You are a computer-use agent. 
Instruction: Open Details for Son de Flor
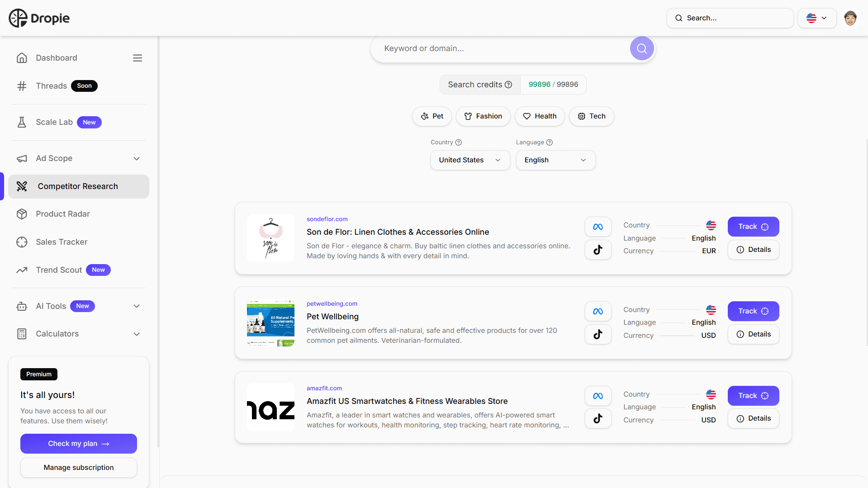753,250
